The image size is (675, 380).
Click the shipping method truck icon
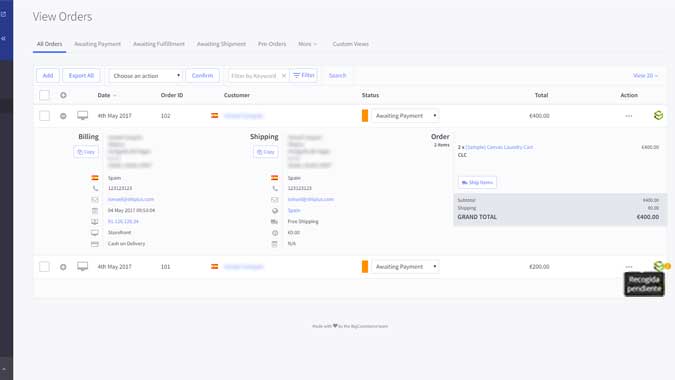(275, 222)
